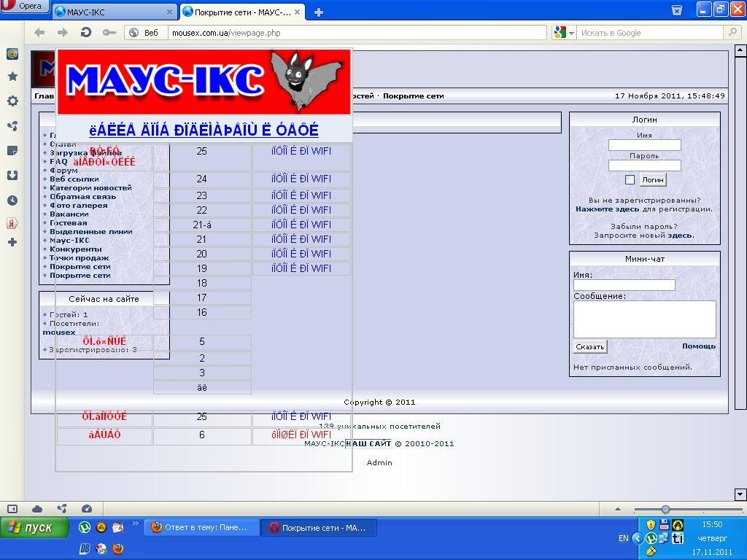Open the closed tabs trash icon
The height and width of the screenshot is (560, 747).
[676, 10]
